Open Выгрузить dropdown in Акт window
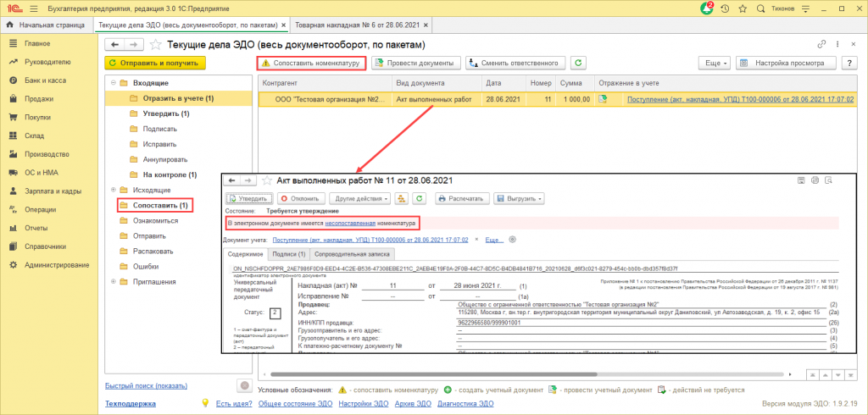Image resolution: width=868 pixels, height=415 pixels. [x=518, y=198]
